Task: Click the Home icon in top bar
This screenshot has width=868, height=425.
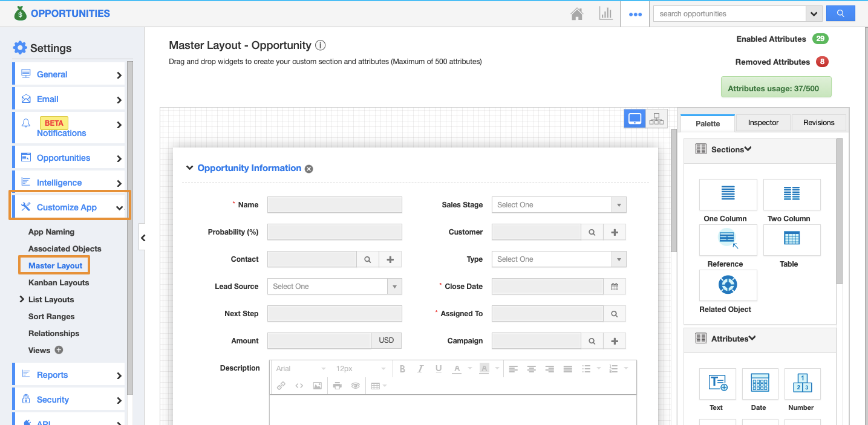Action: point(576,14)
